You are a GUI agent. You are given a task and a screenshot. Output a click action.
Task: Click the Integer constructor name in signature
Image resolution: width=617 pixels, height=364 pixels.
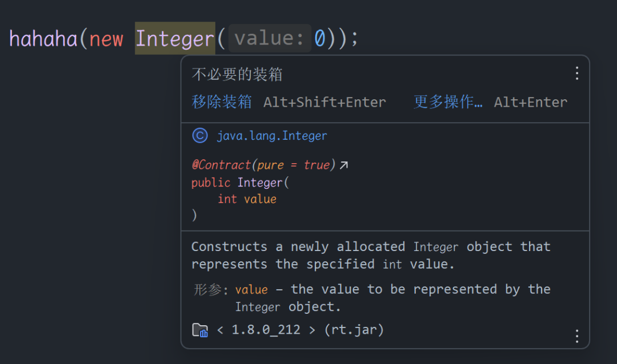coord(260,183)
